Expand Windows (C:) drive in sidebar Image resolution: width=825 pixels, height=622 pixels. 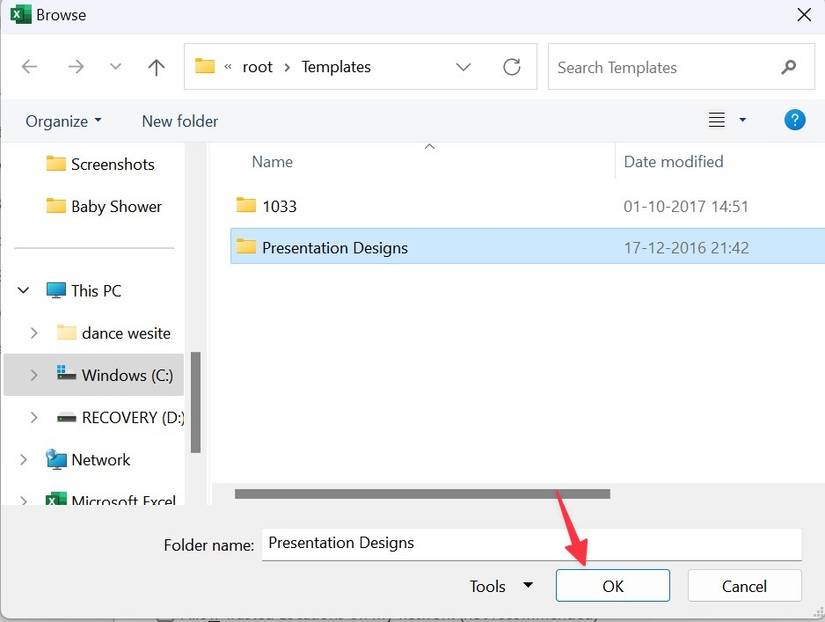pos(33,374)
